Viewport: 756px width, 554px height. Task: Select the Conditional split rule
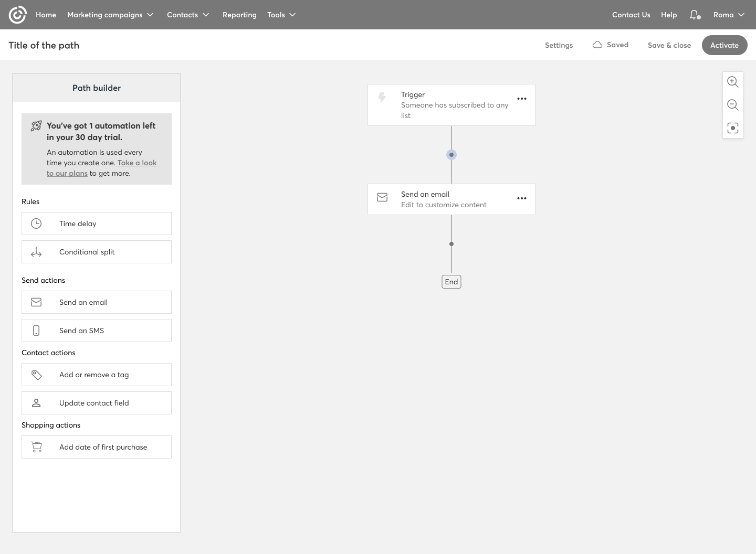click(97, 252)
